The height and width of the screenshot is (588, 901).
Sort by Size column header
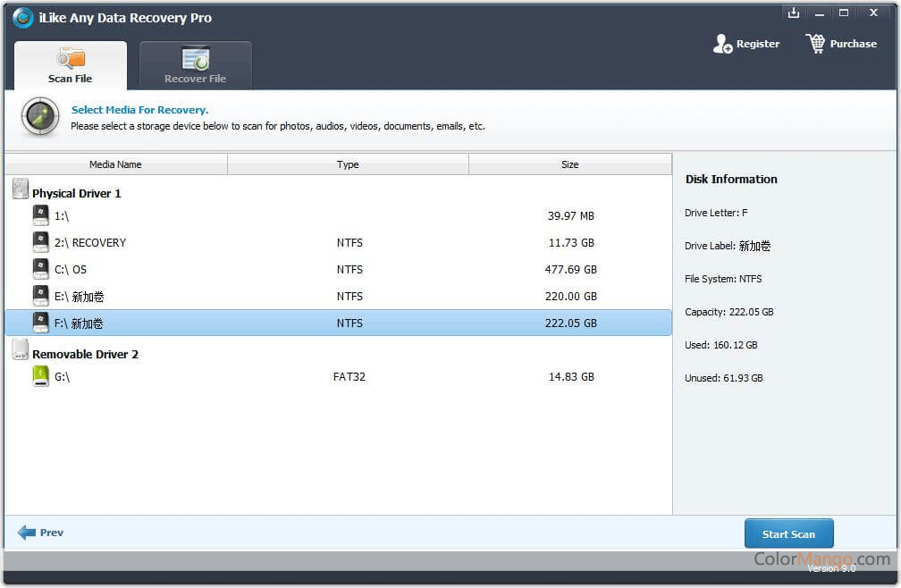(x=570, y=164)
